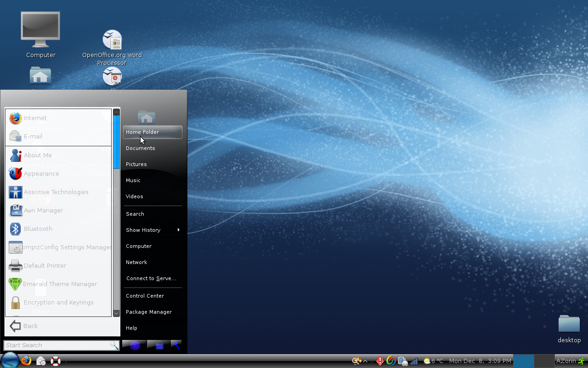Screen dimensions: 588x368
Task: Expand the Show History submenu
Action: (143, 230)
